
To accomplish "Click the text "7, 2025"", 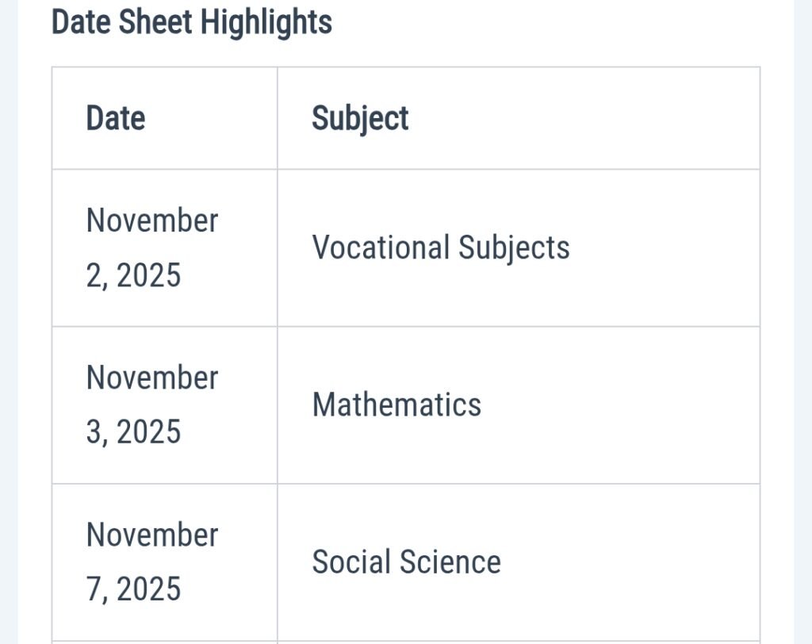I will pyautogui.click(x=133, y=589).
